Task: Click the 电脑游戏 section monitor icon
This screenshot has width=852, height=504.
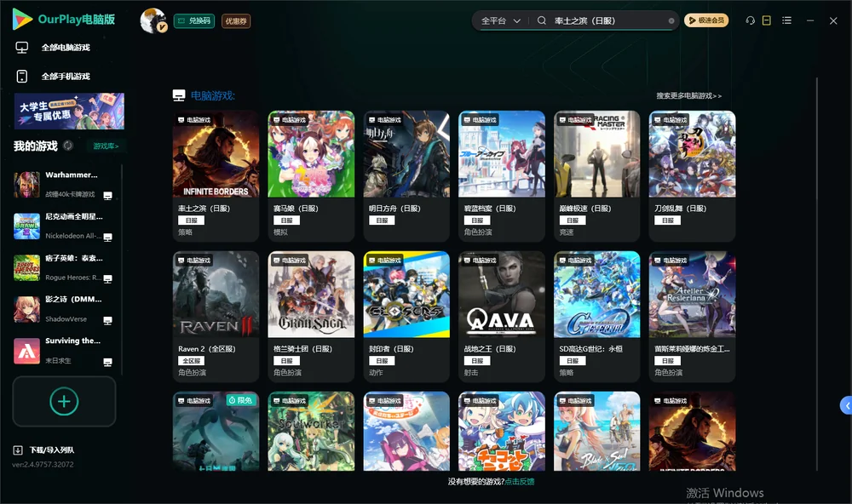Action: [x=179, y=95]
